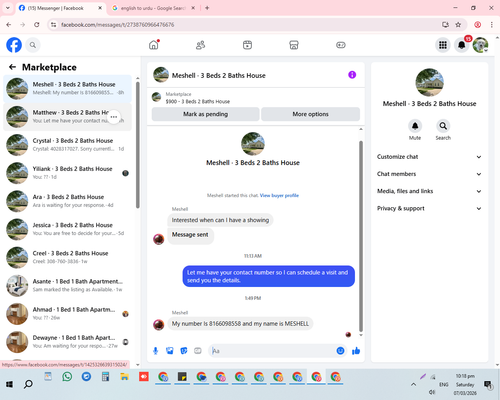The width and height of the screenshot is (500, 400).
Task: Open the Creel - 3 Beds 2 Baths conversation
Action: pos(67,257)
